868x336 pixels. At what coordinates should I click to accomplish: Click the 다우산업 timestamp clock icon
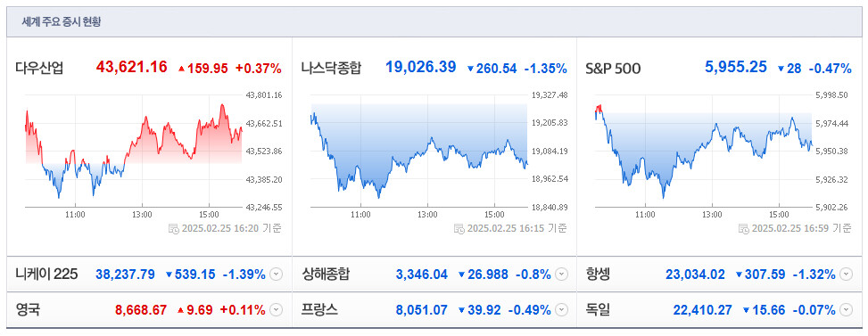pyautogui.click(x=173, y=228)
